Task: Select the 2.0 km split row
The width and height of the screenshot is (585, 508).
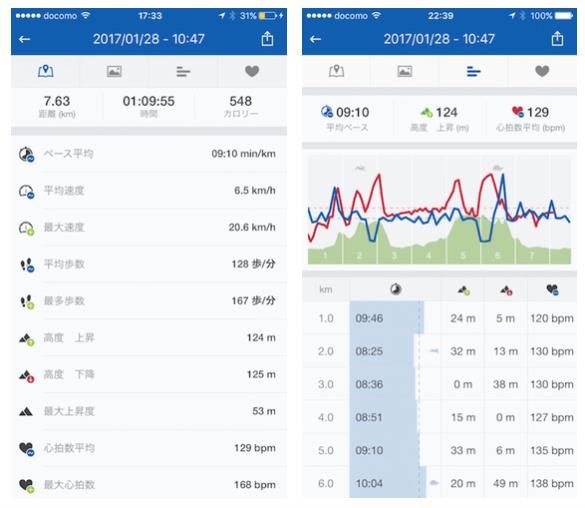Action: tap(439, 351)
